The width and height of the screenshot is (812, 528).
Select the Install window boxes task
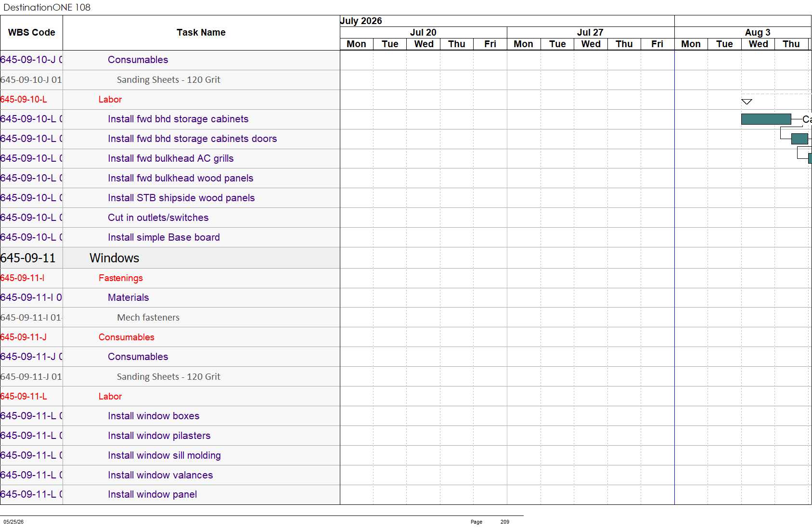(154, 416)
